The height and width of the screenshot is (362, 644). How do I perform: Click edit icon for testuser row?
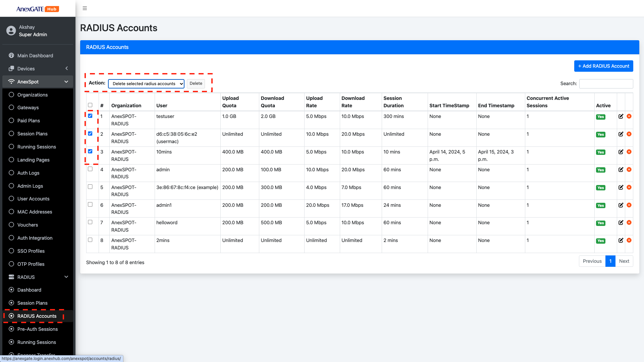[621, 116]
